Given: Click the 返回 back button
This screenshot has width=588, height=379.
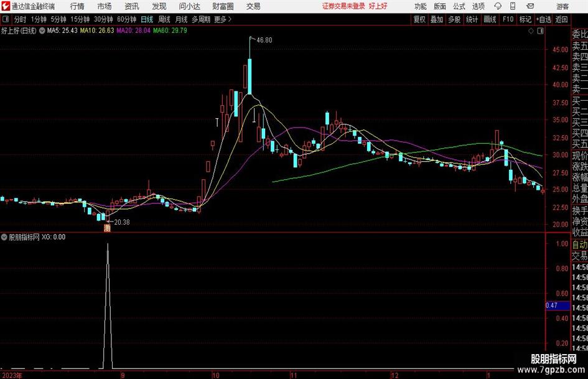Looking at the screenshot, I should pos(561,19).
